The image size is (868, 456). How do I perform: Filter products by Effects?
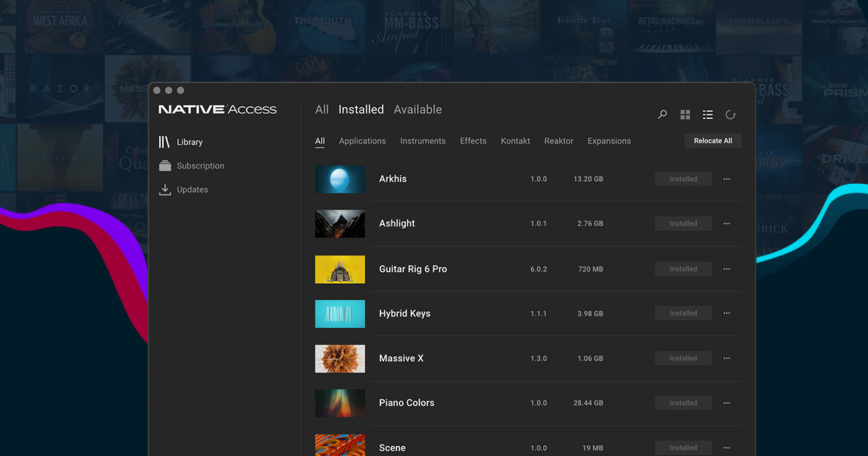click(x=473, y=140)
